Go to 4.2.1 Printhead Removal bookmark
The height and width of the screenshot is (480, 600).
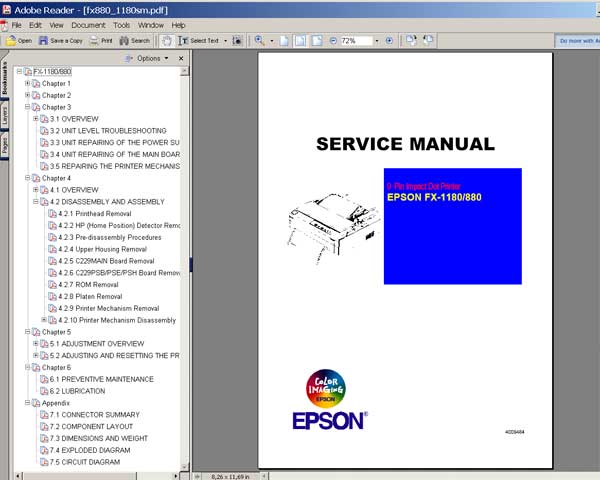coord(95,214)
